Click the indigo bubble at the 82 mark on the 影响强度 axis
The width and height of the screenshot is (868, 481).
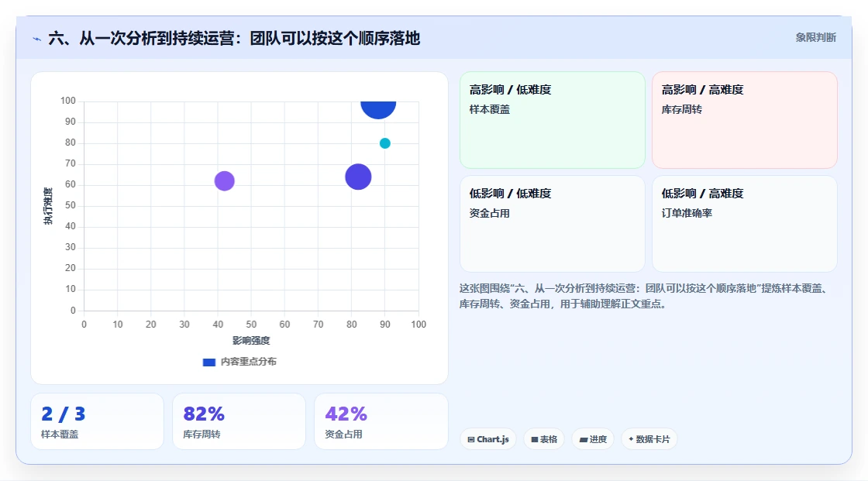358,177
